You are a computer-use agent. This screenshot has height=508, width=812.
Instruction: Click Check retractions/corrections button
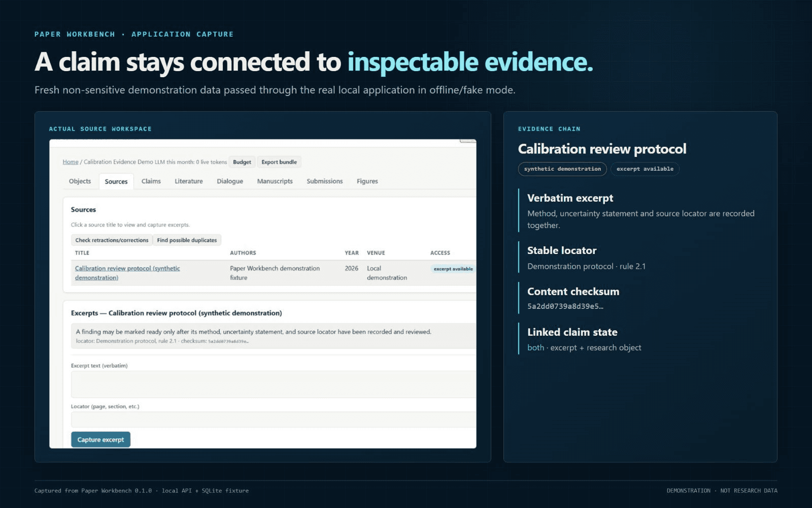tap(112, 240)
